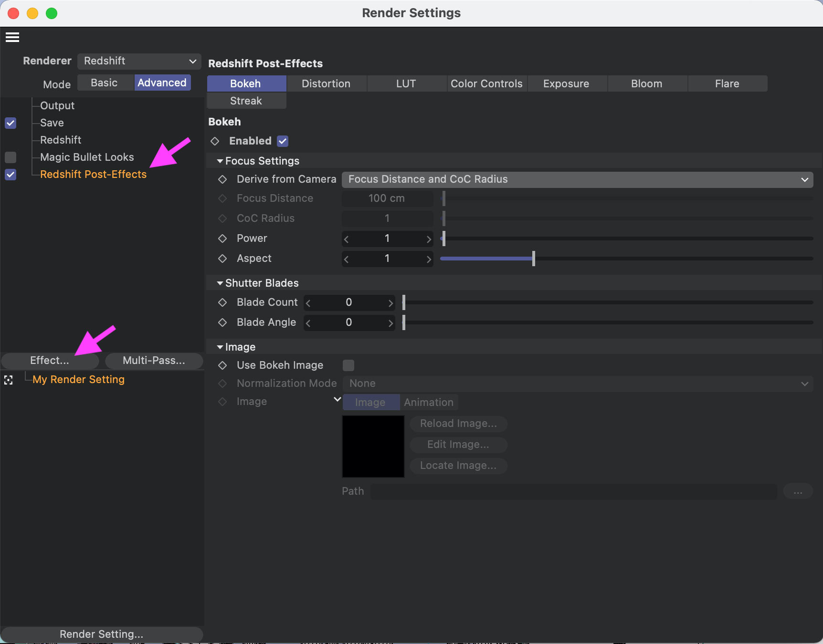Viewport: 823px width, 644px height.
Task: Click keyframe diamond for Blade Angle
Action: click(222, 322)
